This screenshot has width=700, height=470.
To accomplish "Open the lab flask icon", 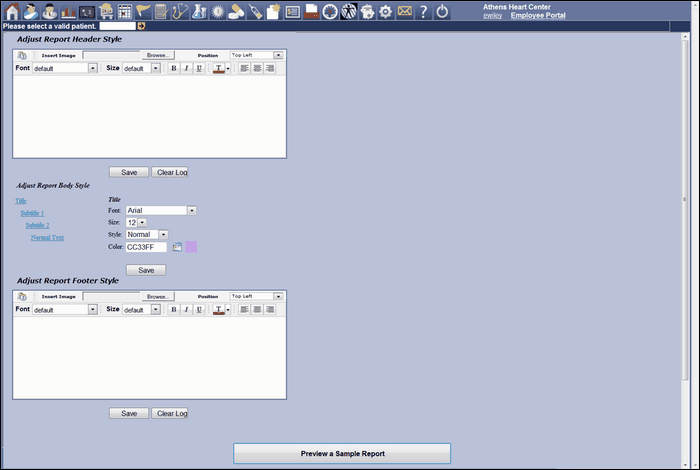I will 199,12.
